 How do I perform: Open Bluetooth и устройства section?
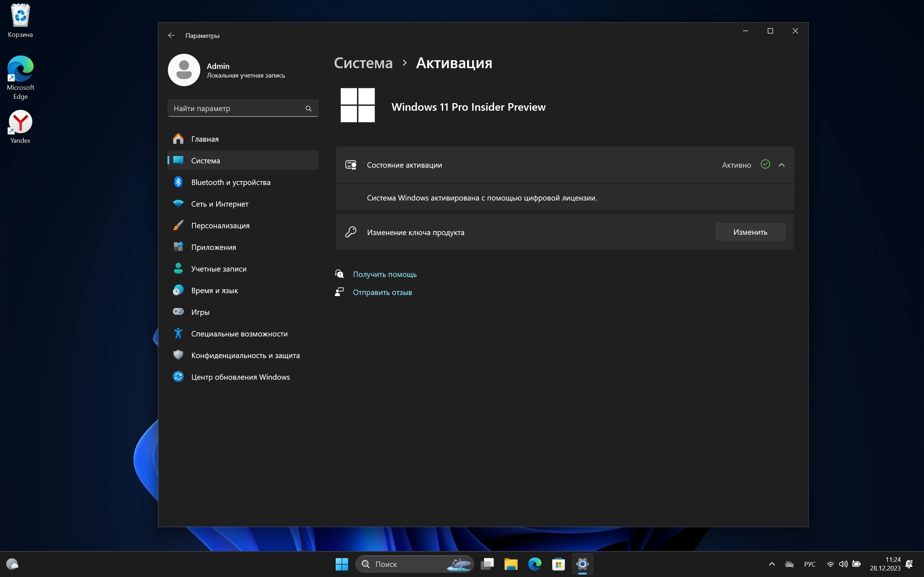231,182
